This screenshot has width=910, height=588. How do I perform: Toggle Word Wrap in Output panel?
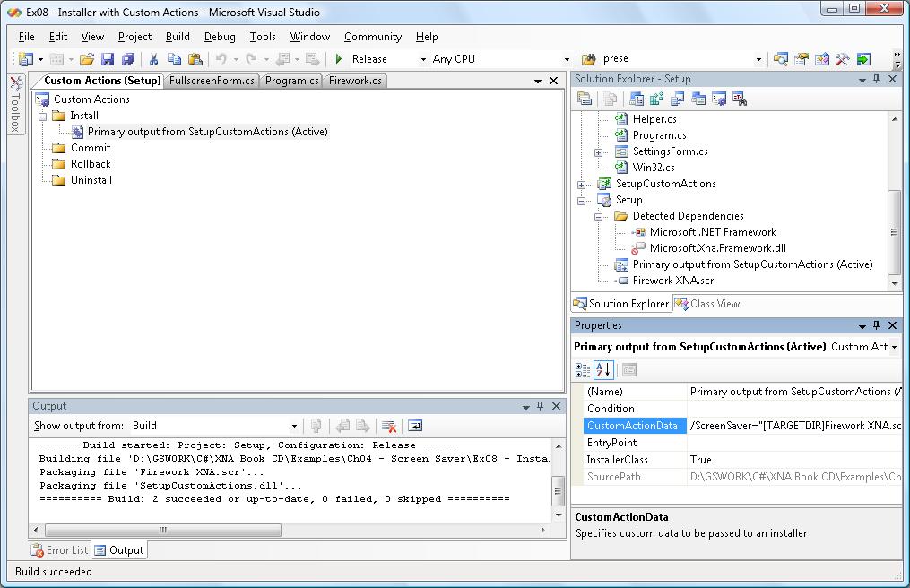(x=415, y=426)
